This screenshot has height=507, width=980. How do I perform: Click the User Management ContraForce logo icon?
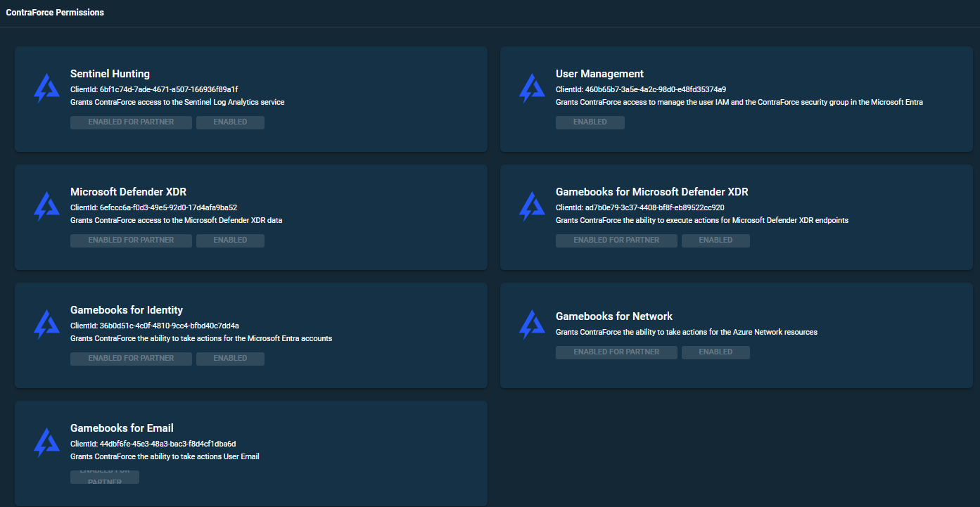tap(532, 89)
